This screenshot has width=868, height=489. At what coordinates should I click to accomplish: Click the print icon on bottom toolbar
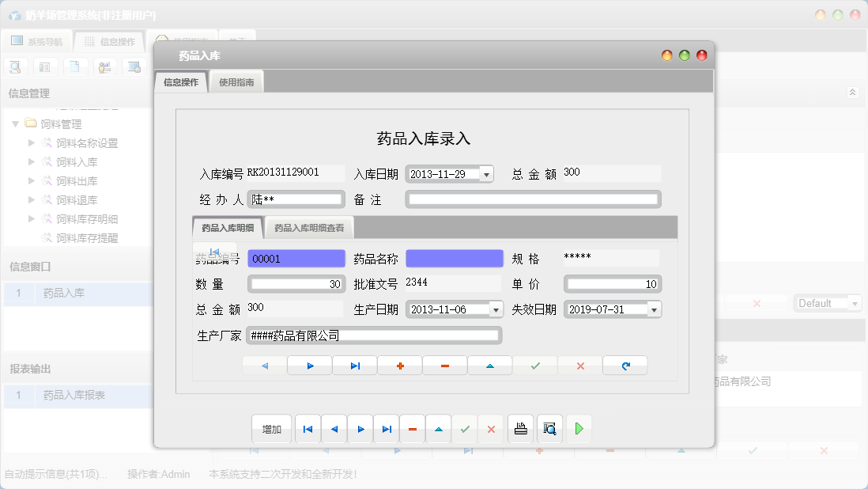[520, 428]
